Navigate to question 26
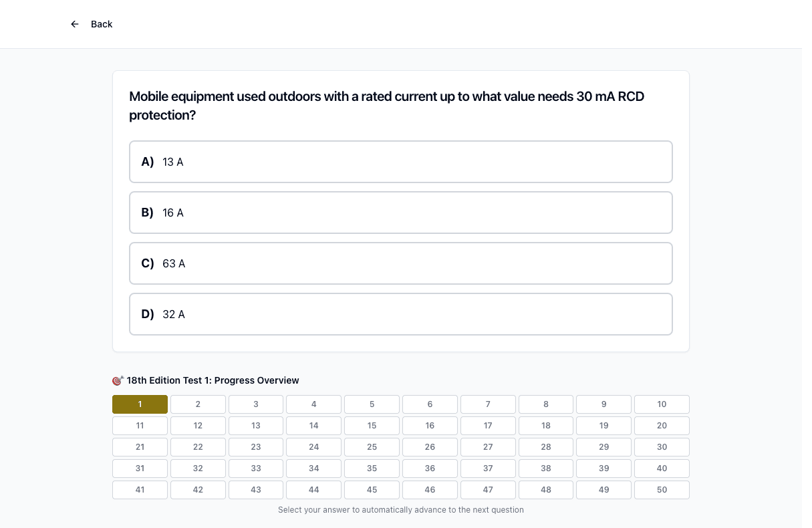The image size is (812, 528). coord(430,447)
